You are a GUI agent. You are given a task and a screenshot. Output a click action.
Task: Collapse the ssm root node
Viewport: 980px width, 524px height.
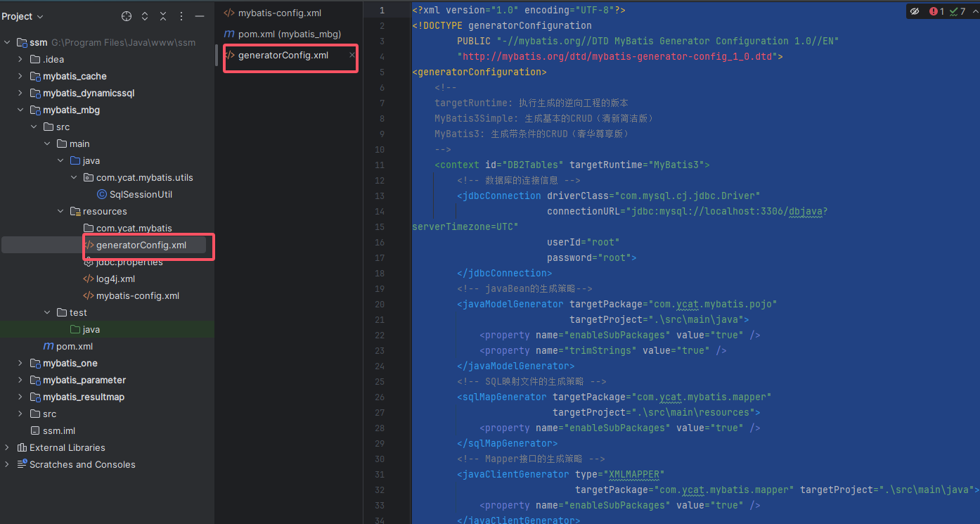pos(7,42)
